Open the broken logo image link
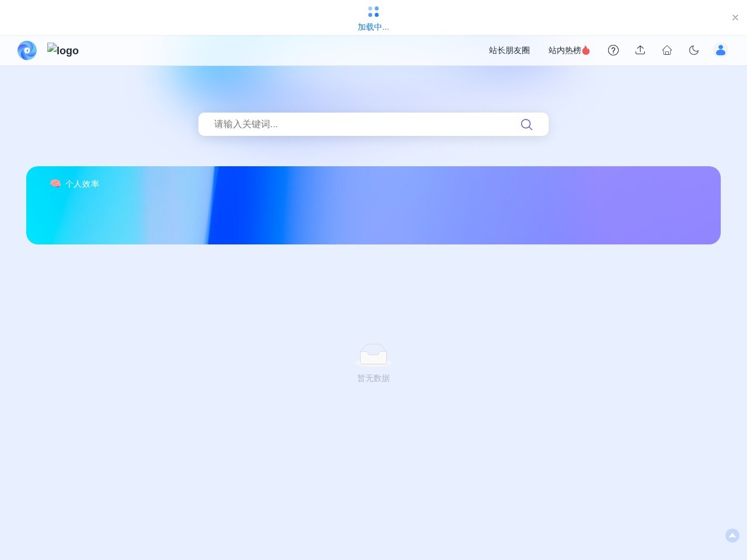This screenshot has height=560, width=747. 63,50
